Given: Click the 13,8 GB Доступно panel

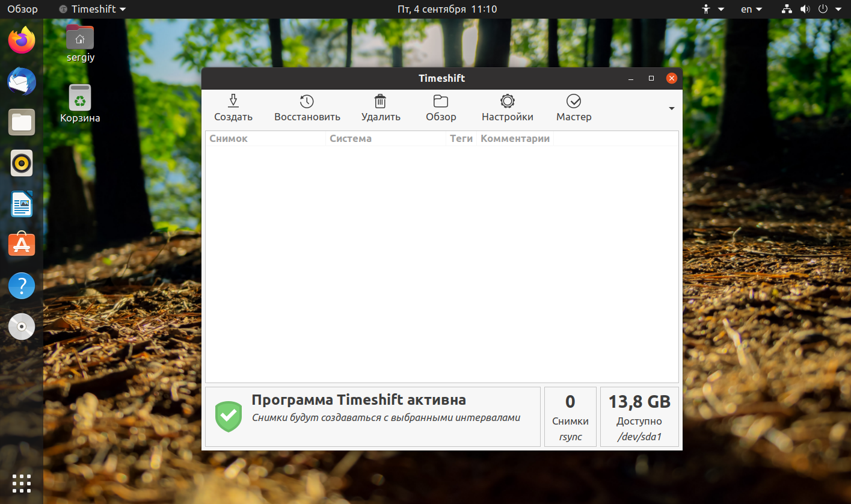Looking at the screenshot, I should (639, 417).
